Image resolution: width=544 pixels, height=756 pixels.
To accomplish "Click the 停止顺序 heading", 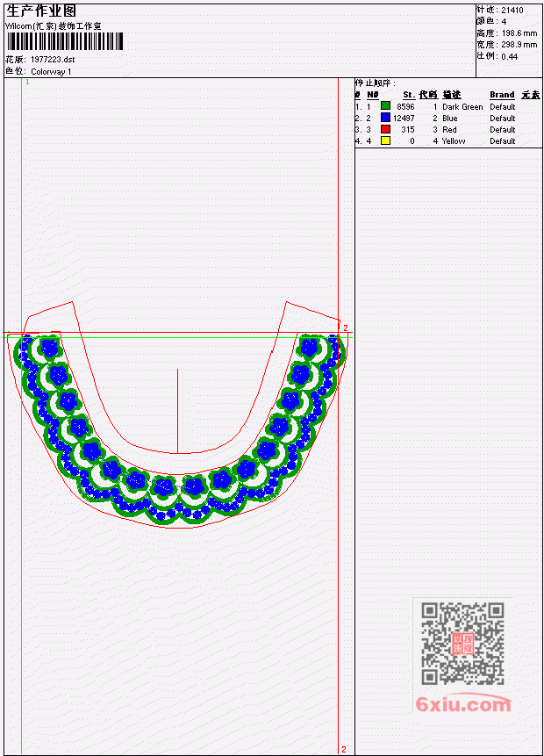I will (x=376, y=83).
